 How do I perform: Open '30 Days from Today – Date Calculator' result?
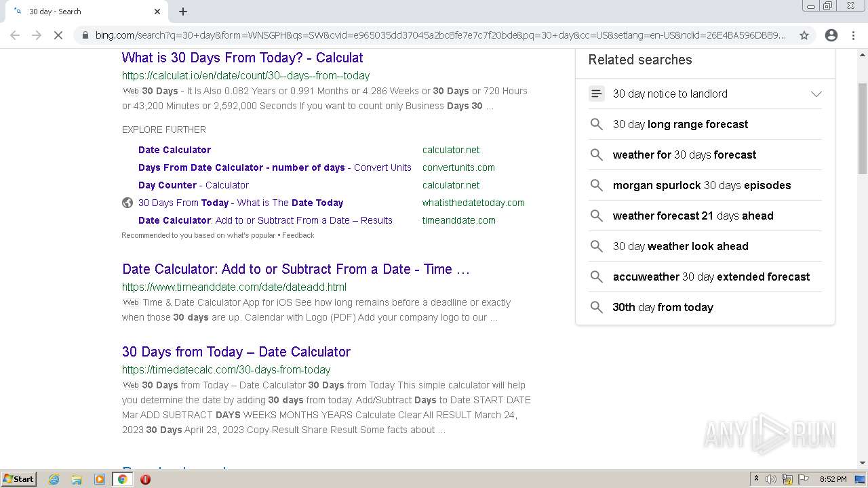(236, 352)
